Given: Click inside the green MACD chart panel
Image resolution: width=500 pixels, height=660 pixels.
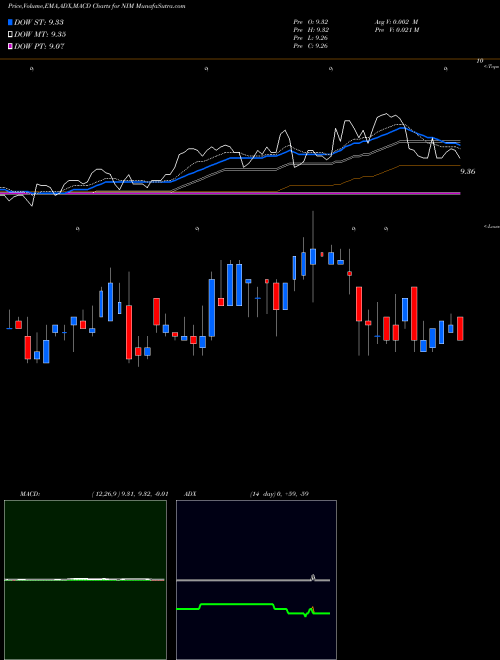Looking at the screenshot, I should [85, 580].
